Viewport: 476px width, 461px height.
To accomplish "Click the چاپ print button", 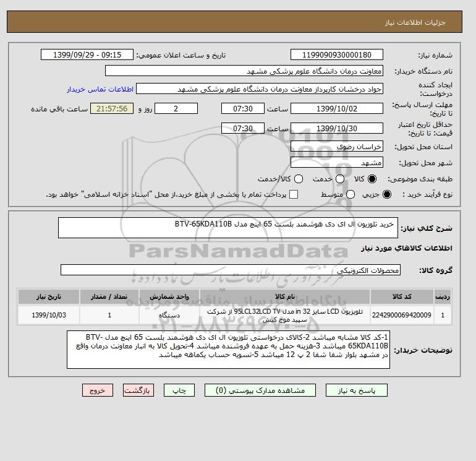I will (x=179, y=390).
